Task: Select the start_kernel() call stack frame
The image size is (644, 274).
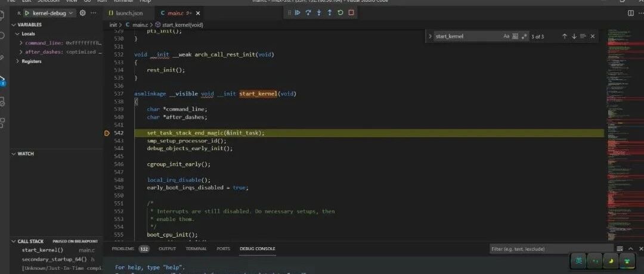Action: [x=57, y=250]
